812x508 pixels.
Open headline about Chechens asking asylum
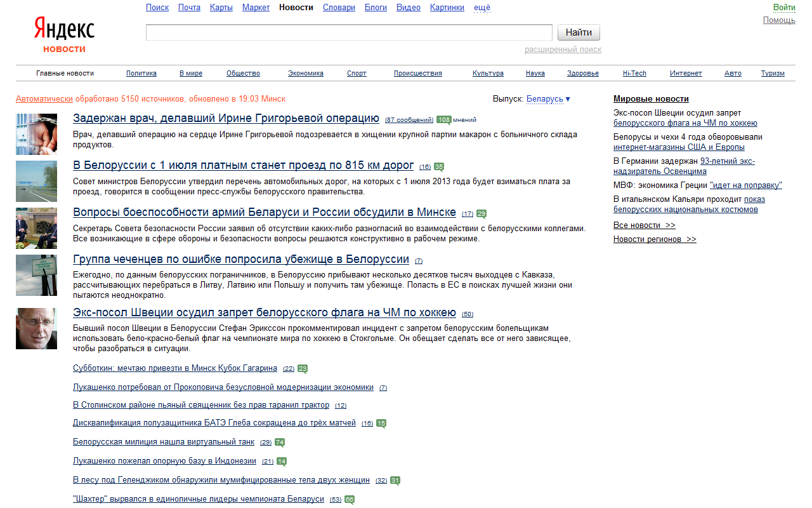pyautogui.click(x=241, y=259)
